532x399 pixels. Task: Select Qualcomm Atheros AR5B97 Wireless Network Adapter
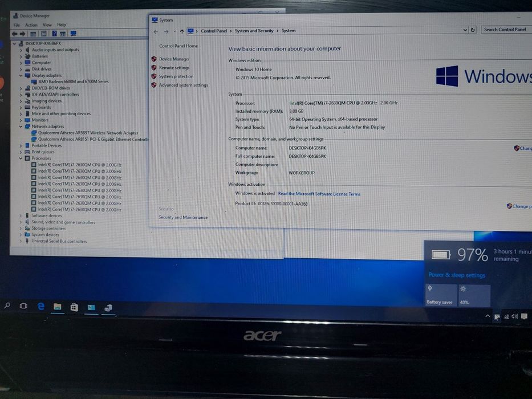88,133
